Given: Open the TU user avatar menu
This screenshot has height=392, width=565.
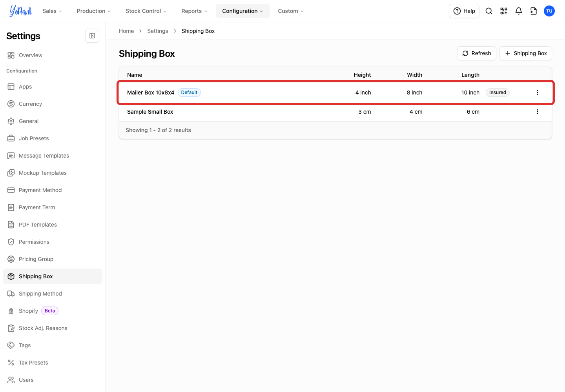Looking at the screenshot, I should [x=549, y=11].
